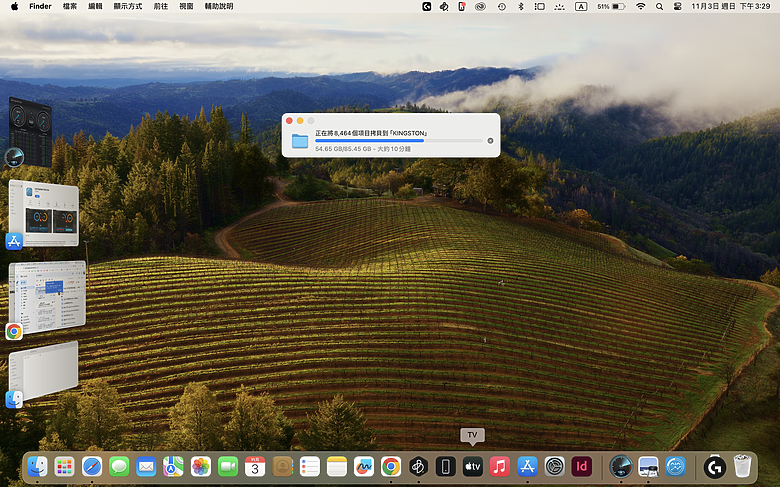This screenshot has height=487, width=780.
Task: Switch to Finder window in Stage Manager
Action: pyautogui.click(x=44, y=371)
